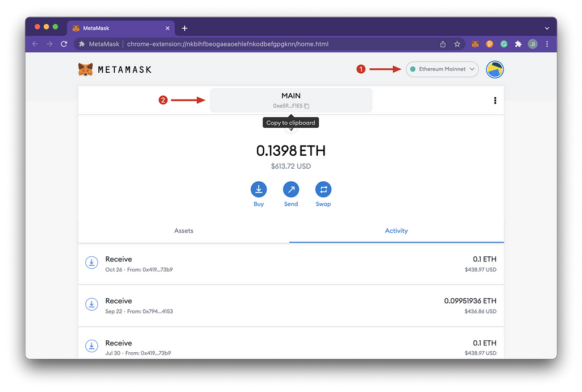Image resolution: width=582 pixels, height=392 pixels.
Task: Click the green Grammarly extension icon
Action: tap(504, 44)
